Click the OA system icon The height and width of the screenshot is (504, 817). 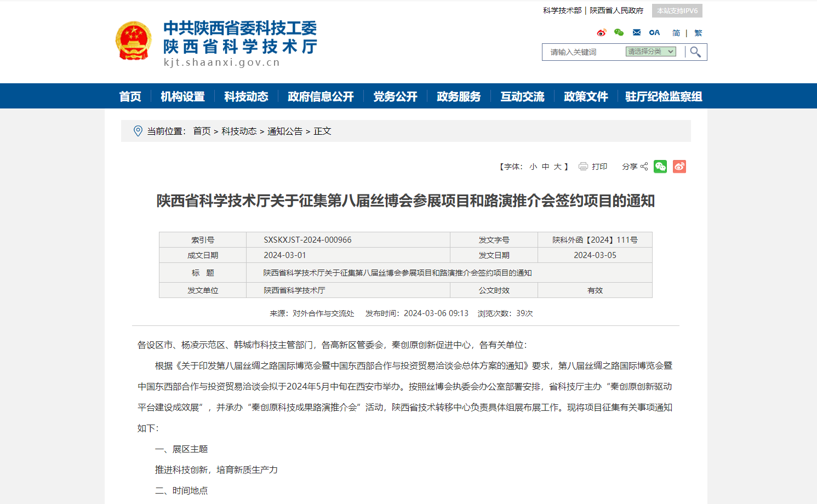click(654, 32)
